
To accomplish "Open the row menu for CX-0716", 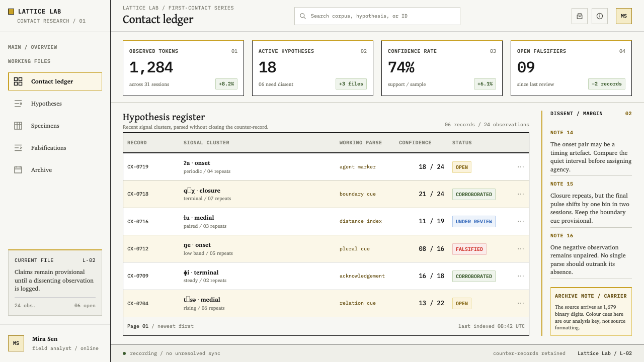I will click(x=521, y=221).
